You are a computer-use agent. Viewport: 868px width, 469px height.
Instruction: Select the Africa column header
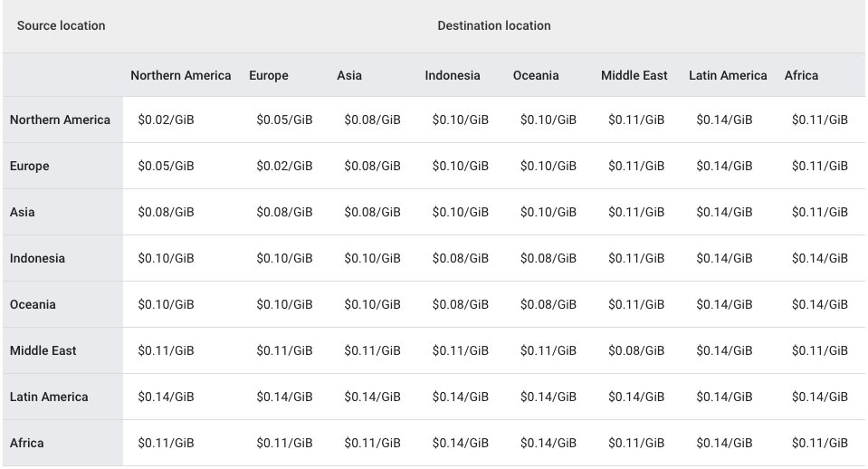click(x=801, y=75)
